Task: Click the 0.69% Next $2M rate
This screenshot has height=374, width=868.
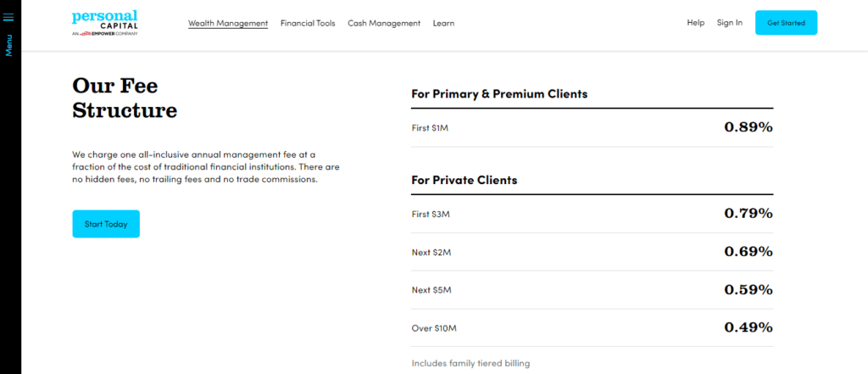Action: click(748, 252)
